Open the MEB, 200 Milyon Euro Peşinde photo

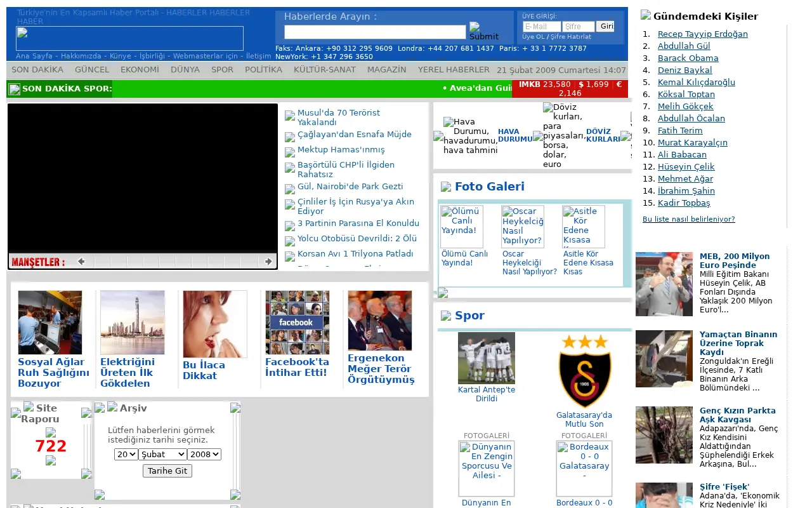664,284
